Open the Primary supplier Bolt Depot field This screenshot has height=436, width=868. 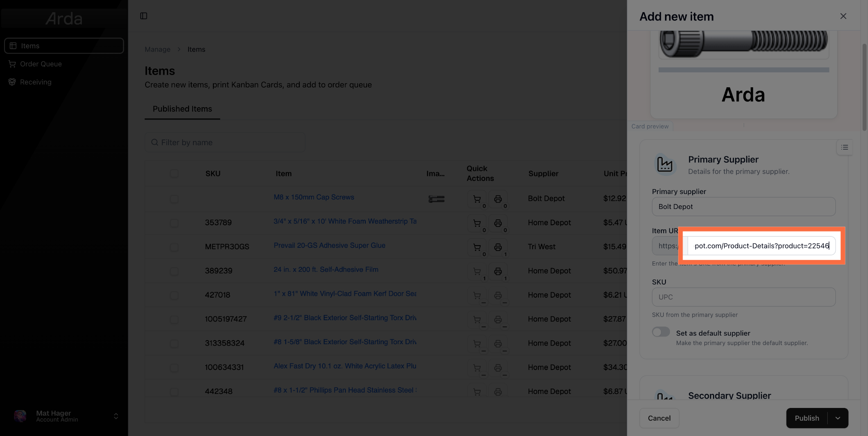744,207
